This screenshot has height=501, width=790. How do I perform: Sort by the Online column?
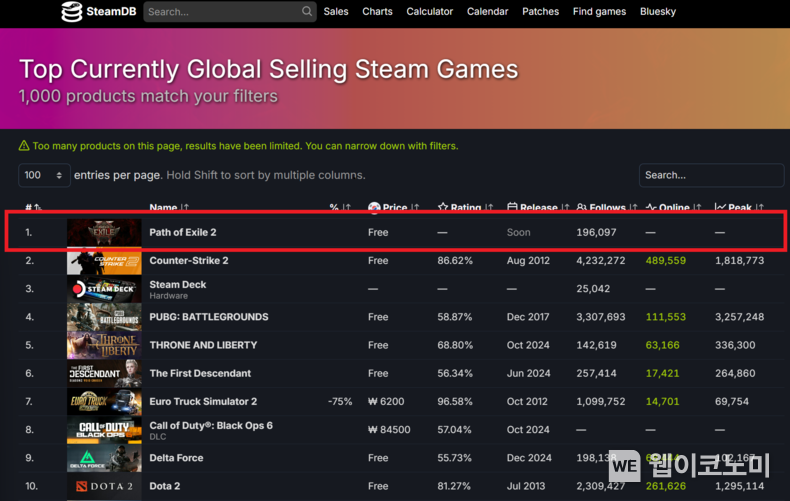[673, 207]
